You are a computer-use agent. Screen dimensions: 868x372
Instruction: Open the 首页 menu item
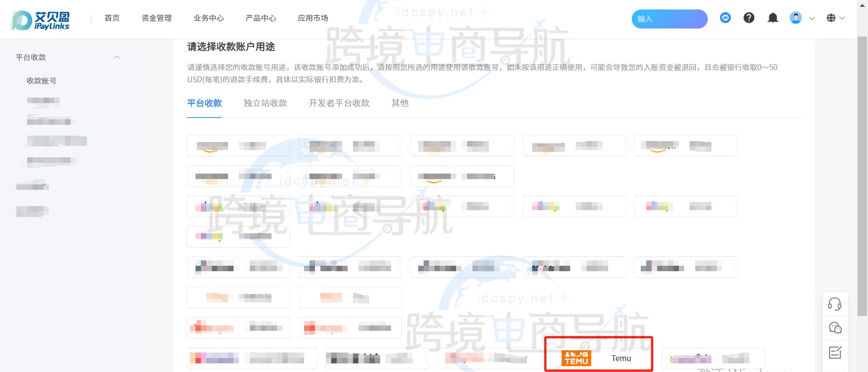tap(112, 18)
